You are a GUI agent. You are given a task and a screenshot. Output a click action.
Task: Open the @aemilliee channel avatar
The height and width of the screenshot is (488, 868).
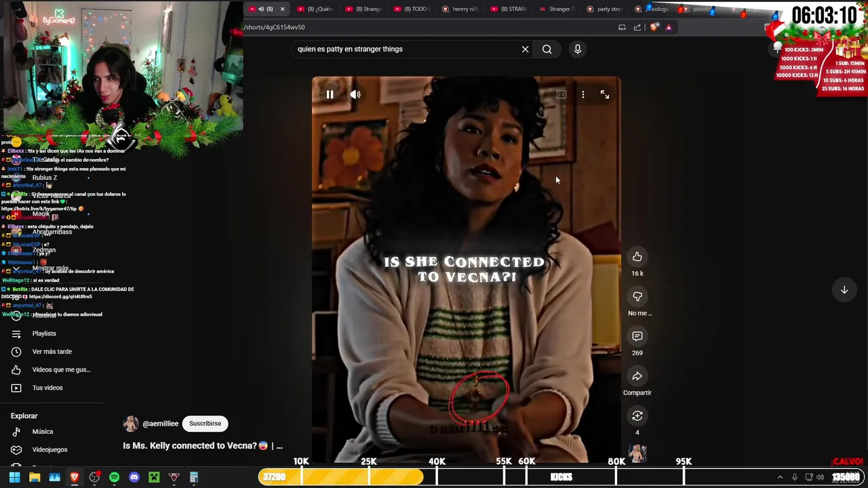click(131, 424)
